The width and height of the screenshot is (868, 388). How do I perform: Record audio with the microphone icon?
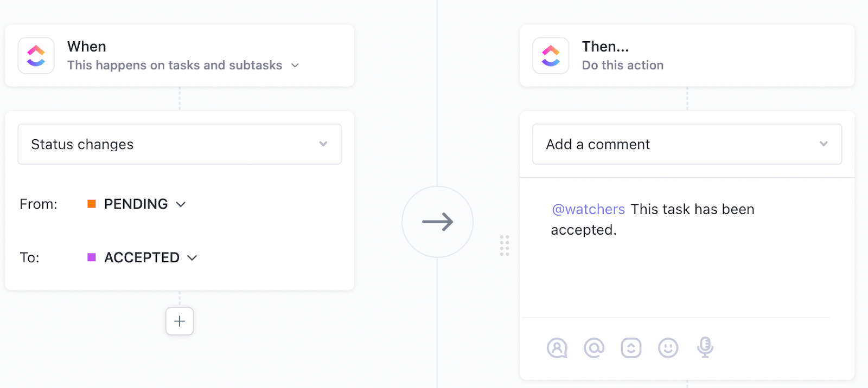(x=705, y=348)
